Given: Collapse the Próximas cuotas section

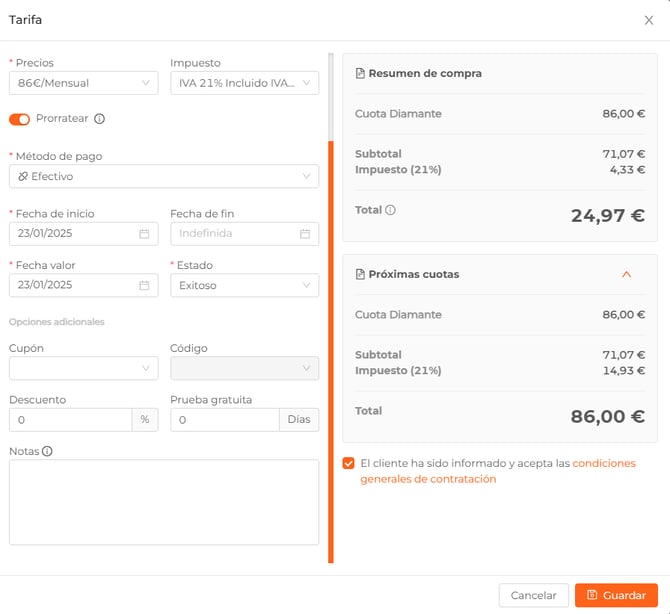Looking at the screenshot, I should click(626, 274).
